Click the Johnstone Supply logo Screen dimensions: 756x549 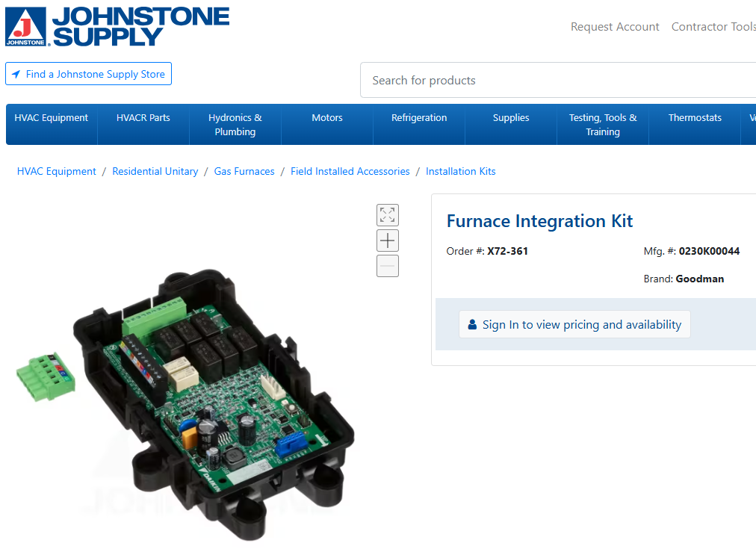click(x=117, y=26)
